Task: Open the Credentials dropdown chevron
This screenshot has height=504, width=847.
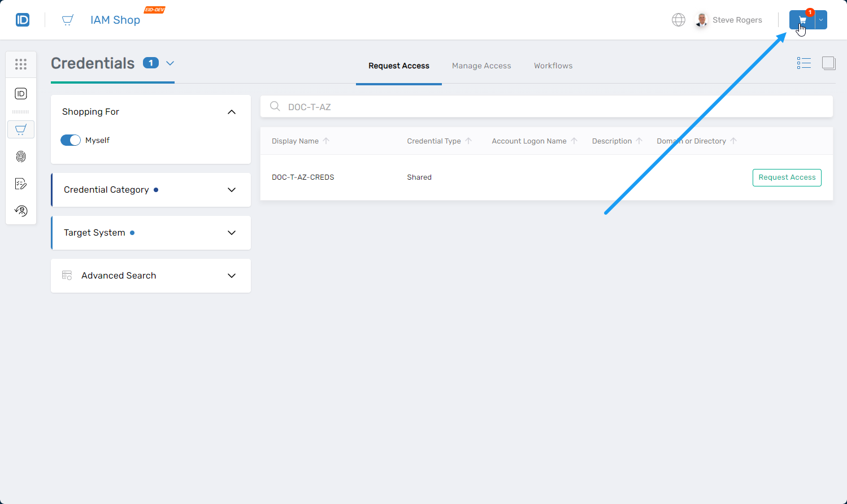Action: [x=170, y=63]
